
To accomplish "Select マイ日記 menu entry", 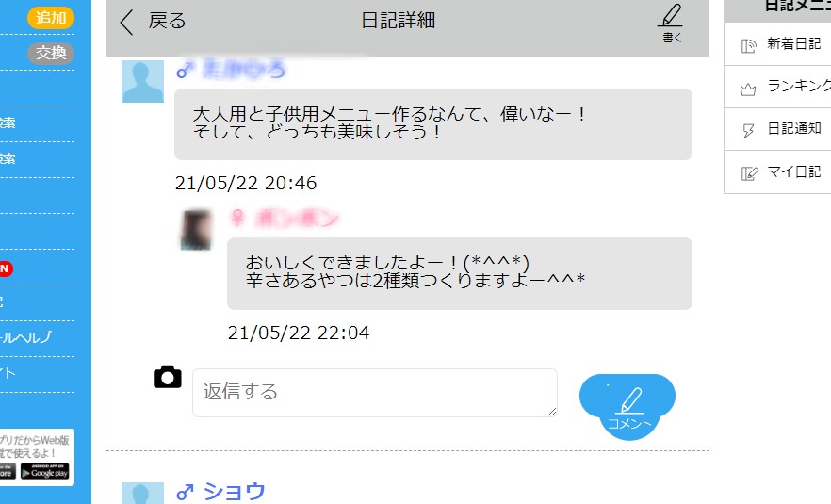I will (777, 171).
